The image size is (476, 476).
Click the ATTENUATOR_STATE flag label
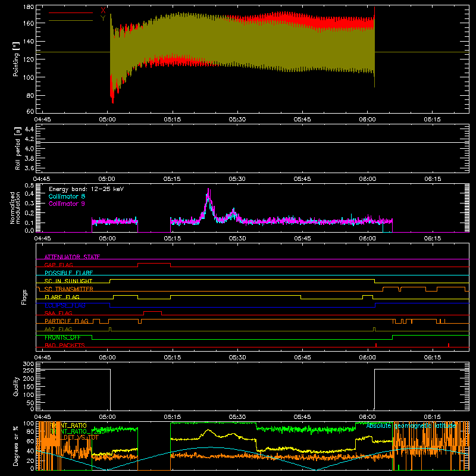(x=72, y=257)
